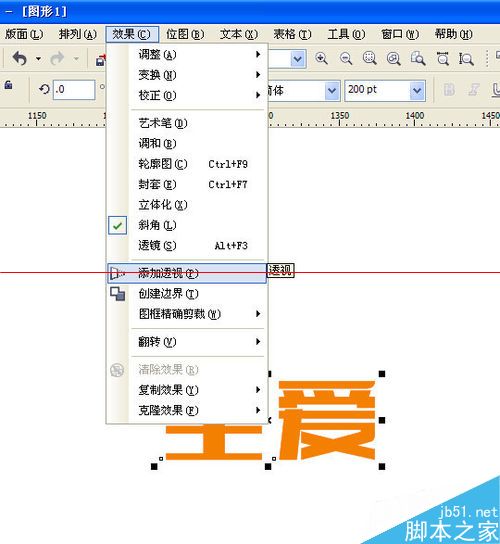Toggle the lock ratio padlock icon
This screenshot has height=544, width=500.
pyautogui.click(x=8, y=85)
